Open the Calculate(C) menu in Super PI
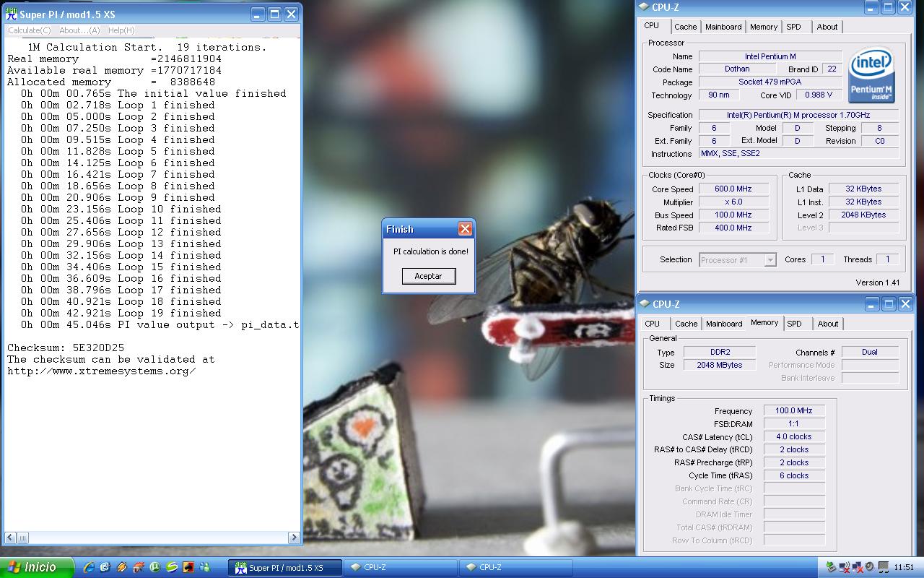The width and height of the screenshot is (924, 578). (30, 30)
